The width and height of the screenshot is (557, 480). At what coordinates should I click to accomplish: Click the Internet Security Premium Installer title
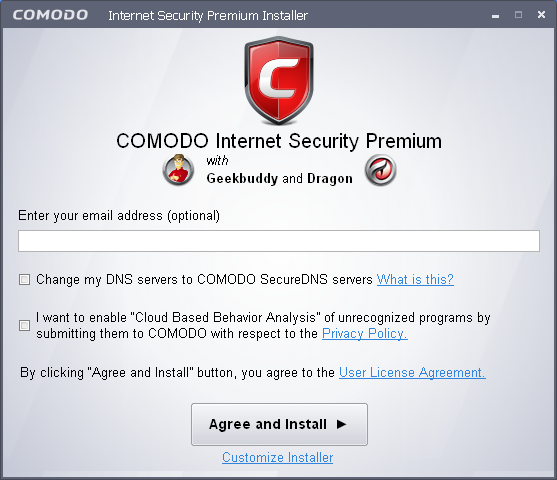click(208, 16)
